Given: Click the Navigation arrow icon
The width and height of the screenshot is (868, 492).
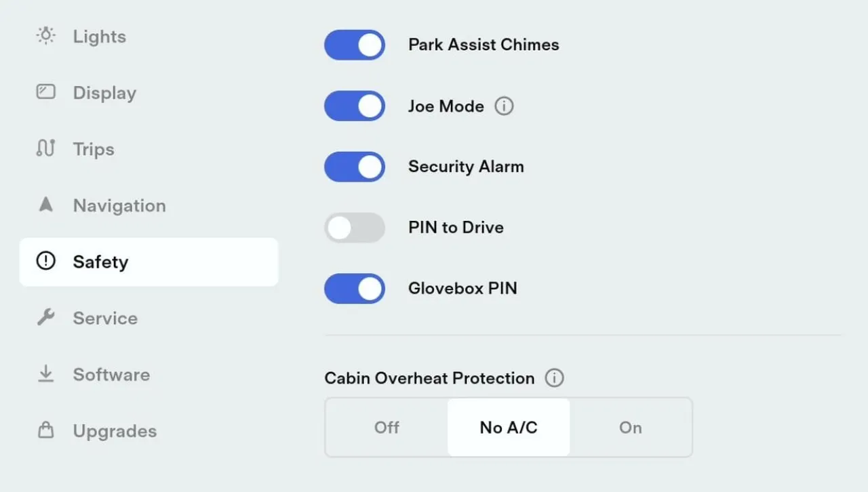Looking at the screenshot, I should click(45, 205).
